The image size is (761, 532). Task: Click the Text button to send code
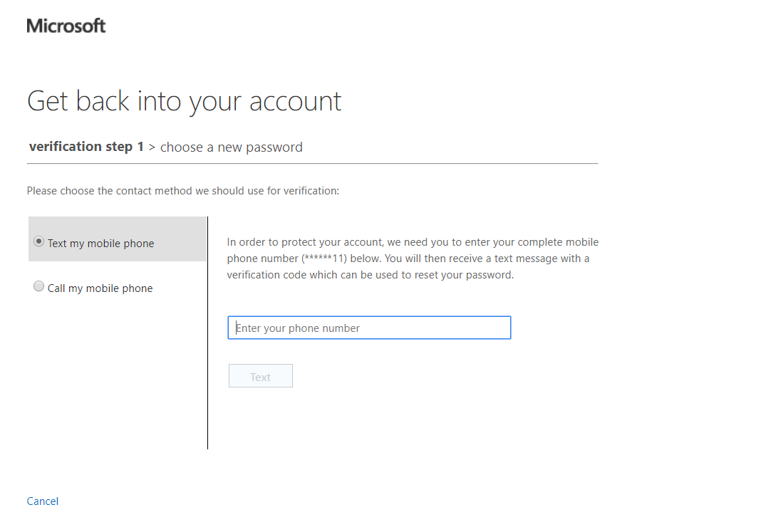[x=261, y=376]
